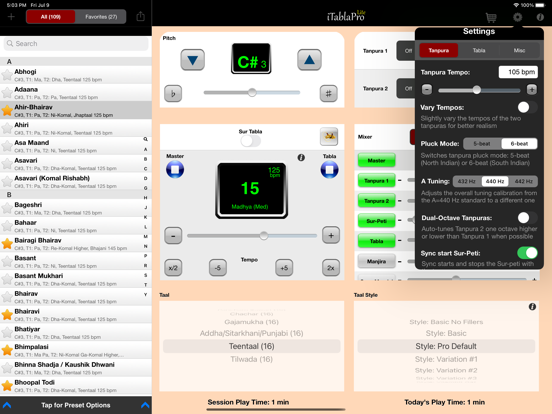Choose Gajamukha (16) in Taal picker
The image size is (552, 414).
click(x=251, y=322)
